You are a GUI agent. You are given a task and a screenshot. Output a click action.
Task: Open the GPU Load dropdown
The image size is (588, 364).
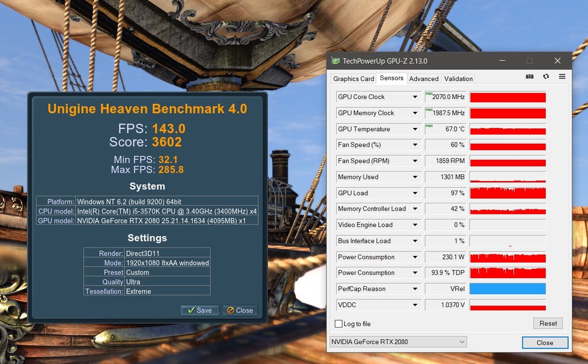click(x=415, y=193)
